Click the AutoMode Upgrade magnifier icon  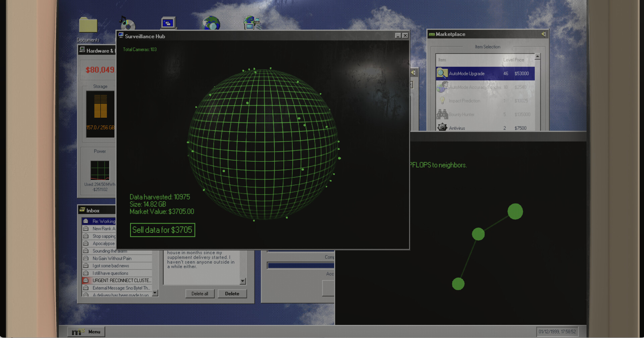(x=442, y=73)
